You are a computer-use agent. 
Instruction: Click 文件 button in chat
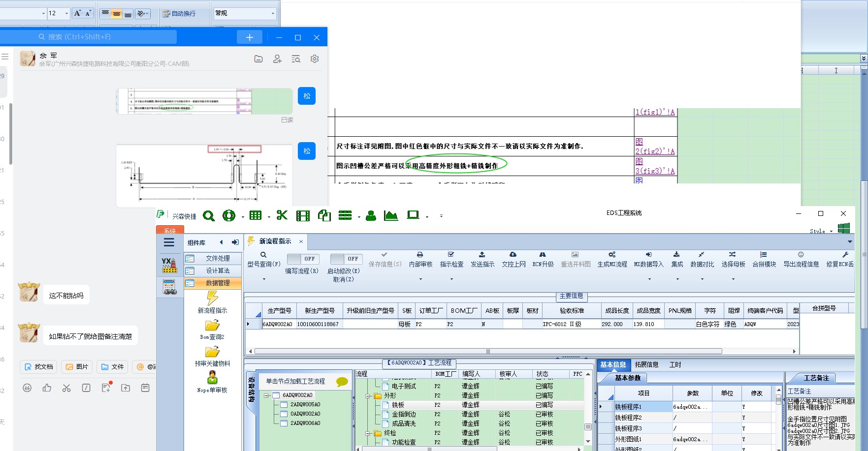(x=112, y=367)
